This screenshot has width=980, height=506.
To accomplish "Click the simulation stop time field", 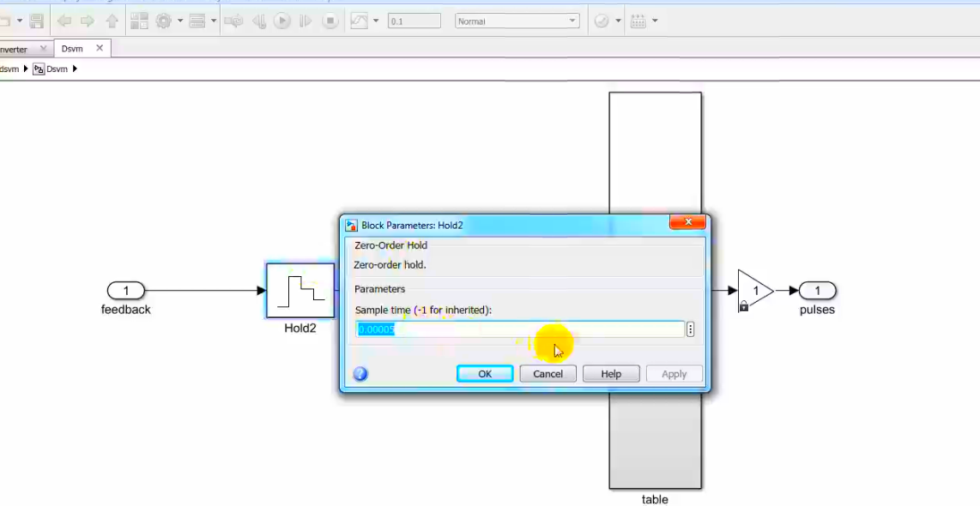I will point(414,21).
